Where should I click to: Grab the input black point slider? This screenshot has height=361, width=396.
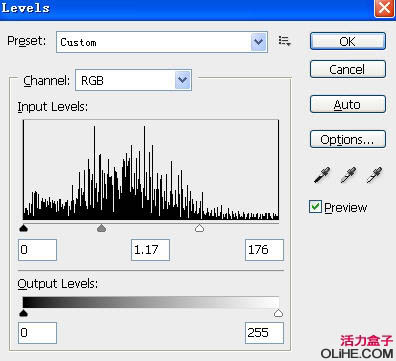tap(23, 228)
